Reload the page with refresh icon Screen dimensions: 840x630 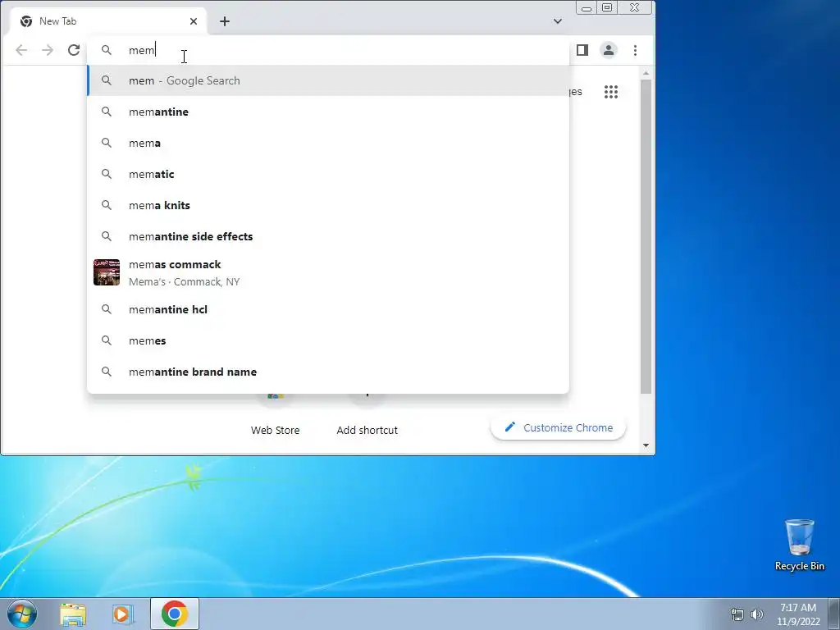tap(74, 50)
